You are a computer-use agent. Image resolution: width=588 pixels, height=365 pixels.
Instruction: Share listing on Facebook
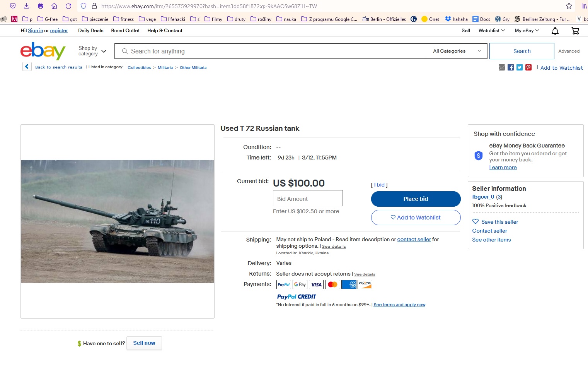(x=511, y=68)
